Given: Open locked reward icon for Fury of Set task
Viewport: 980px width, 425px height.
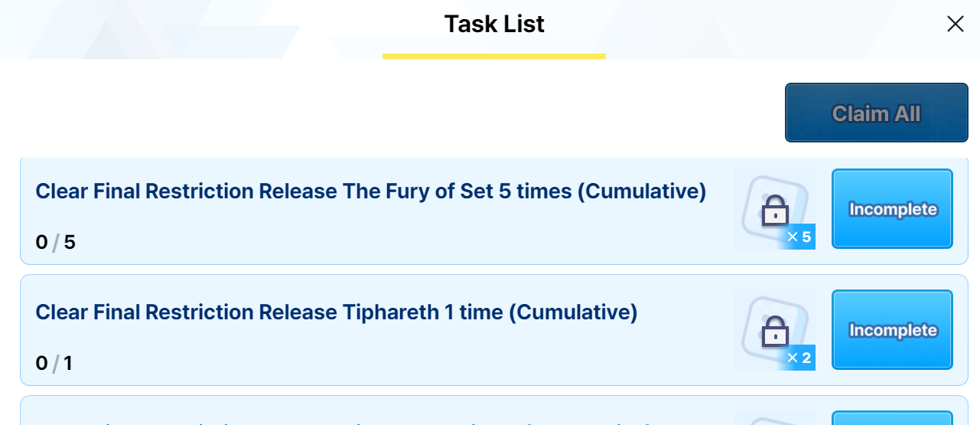Looking at the screenshot, I should 775,209.
